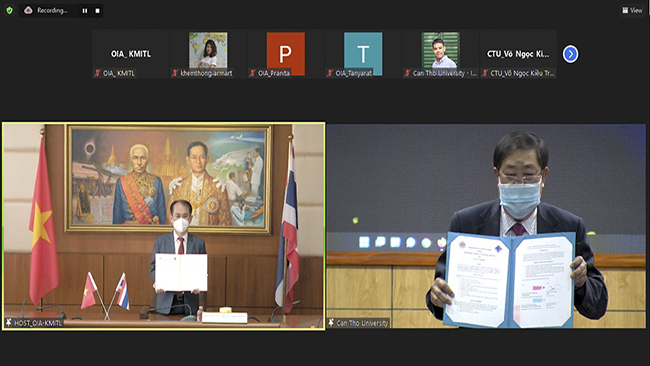Select the OIA_KMITL participant tile
This screenshot has height=366, width=650.
(131, 54)
